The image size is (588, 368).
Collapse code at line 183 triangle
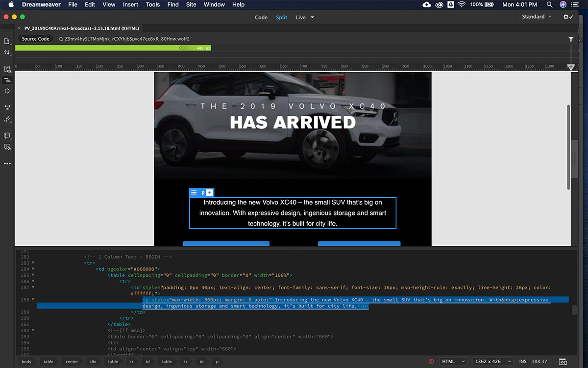[33, 263]
